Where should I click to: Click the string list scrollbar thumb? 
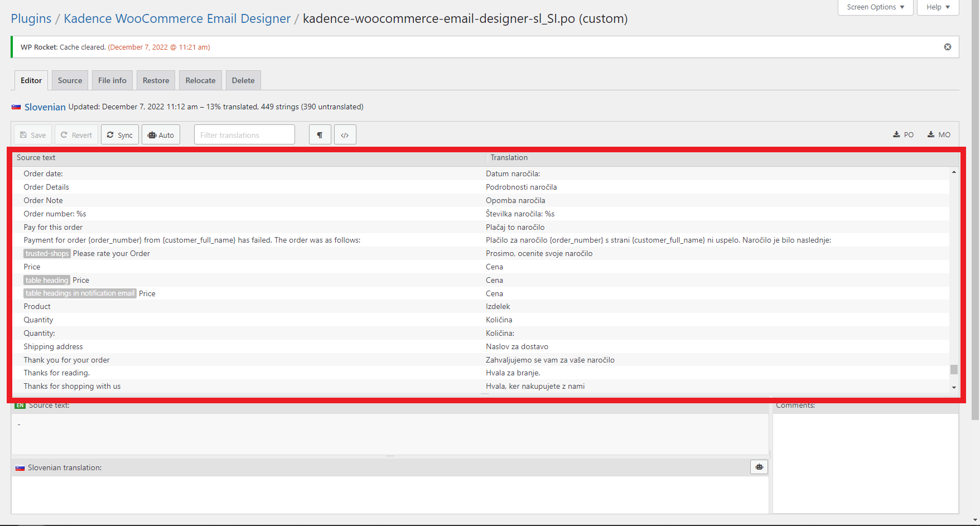click(954, 369)
